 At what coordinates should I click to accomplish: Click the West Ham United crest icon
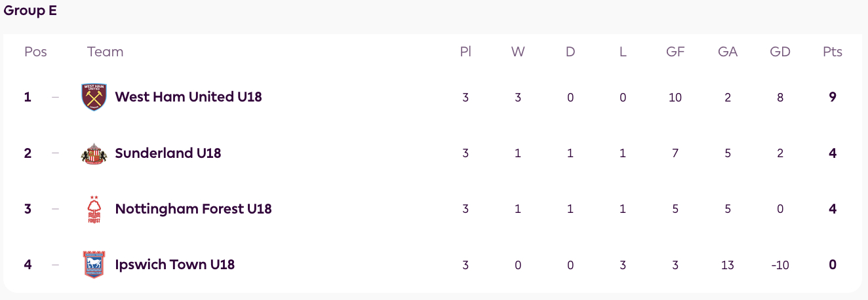coord(94,97)
